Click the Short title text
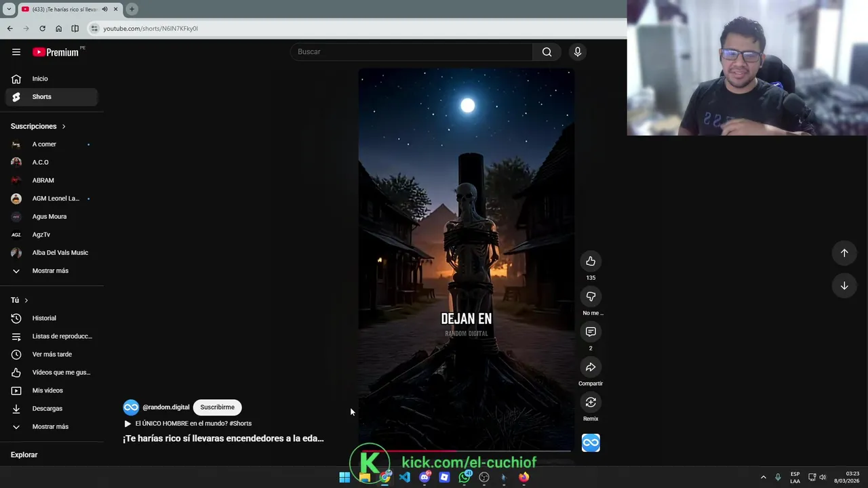 pyautogui.click(x=223, y=439)
